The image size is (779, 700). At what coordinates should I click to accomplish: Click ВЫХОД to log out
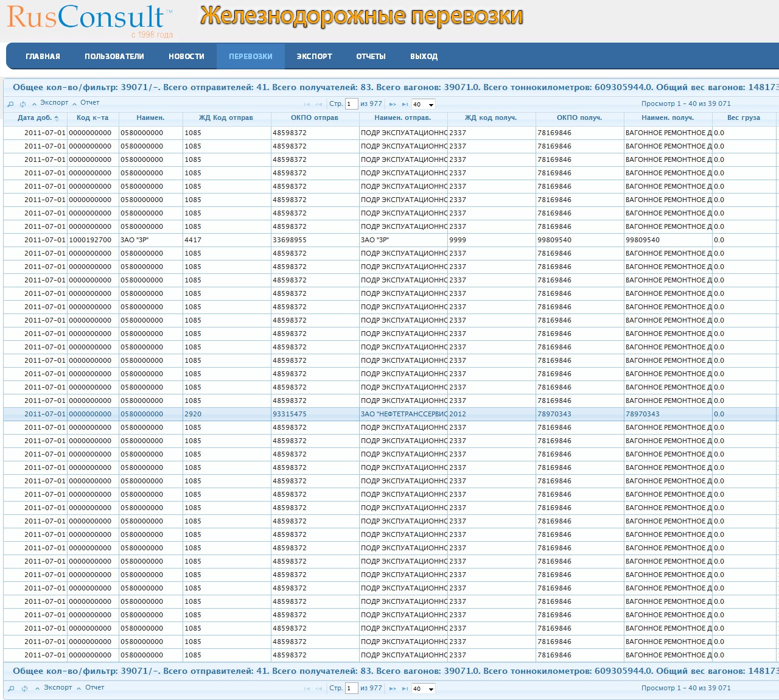[x=424, y=57]
